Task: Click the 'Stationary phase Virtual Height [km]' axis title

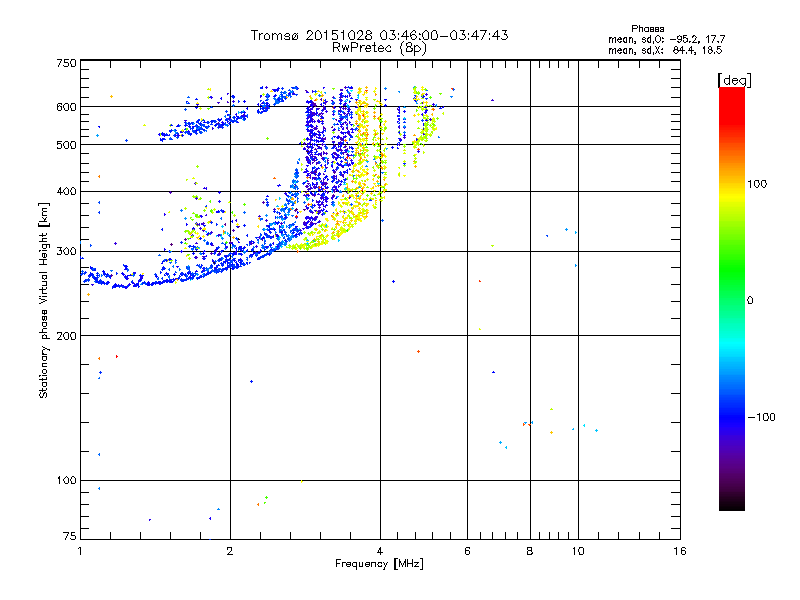Action: click(44, 300)
